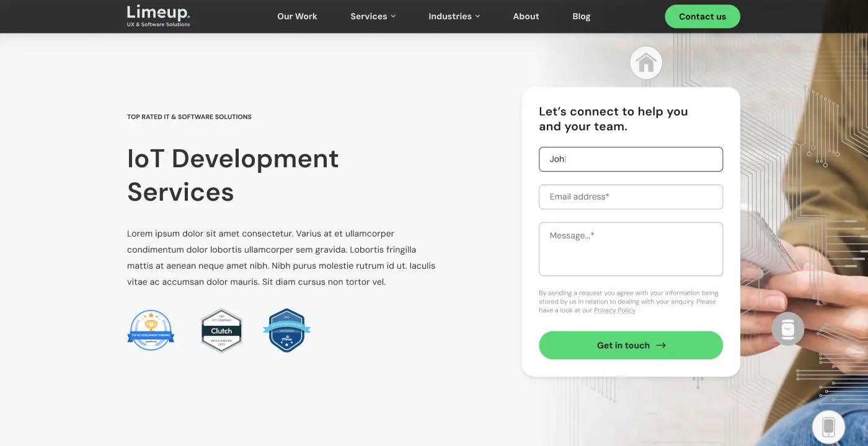Click the gold trophy award badge

151,330
